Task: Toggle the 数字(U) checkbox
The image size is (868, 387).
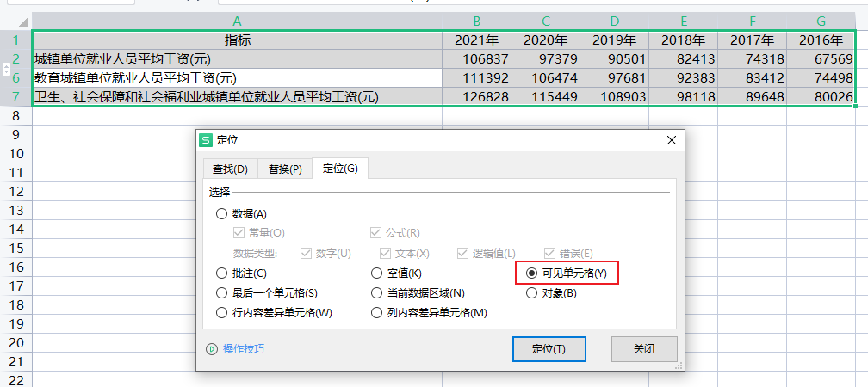Action: click(306, 253)
